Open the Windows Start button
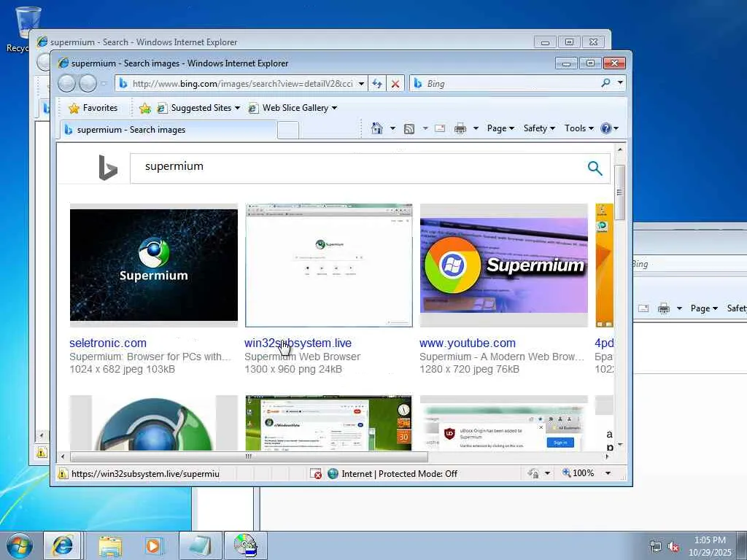Viewport: 747px width, 560px height. 19,545
